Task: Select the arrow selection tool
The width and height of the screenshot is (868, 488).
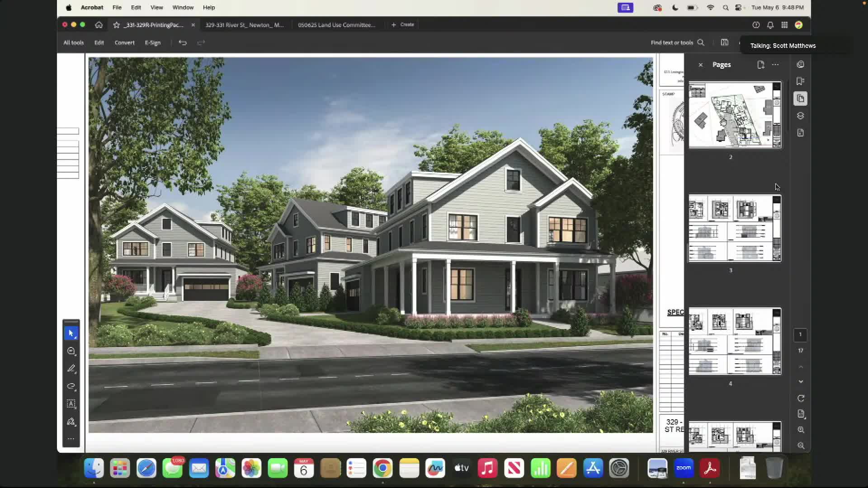Action: [71, 333]
